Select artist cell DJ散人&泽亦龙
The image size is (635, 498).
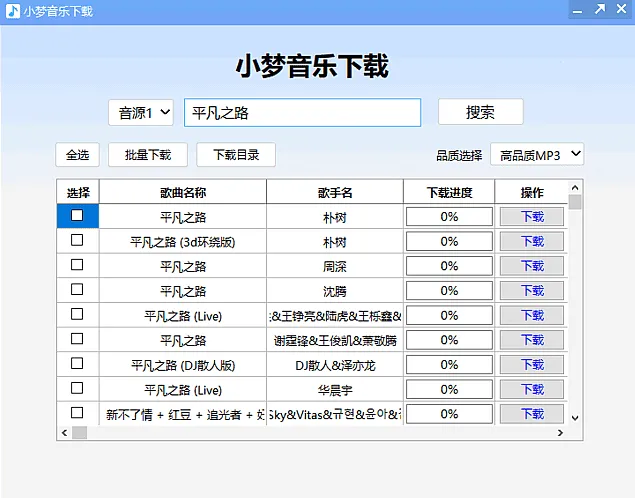[335, 365]
